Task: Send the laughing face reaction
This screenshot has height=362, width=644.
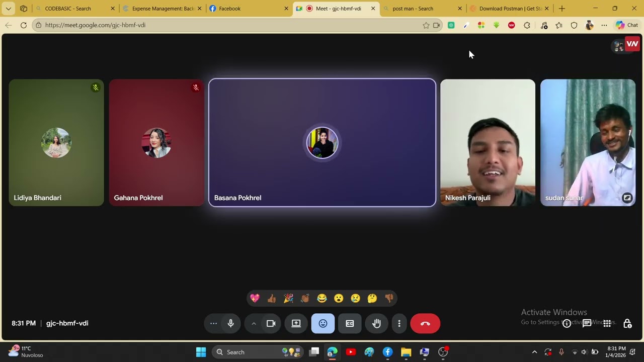Action: point(322,298)
